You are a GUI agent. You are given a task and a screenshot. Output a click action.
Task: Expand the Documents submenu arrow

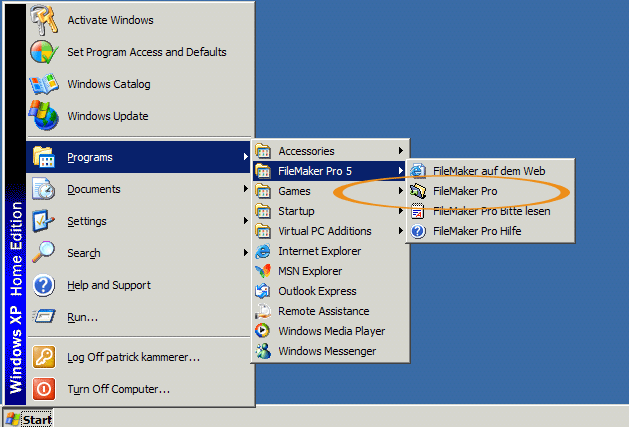click(246, 189)
